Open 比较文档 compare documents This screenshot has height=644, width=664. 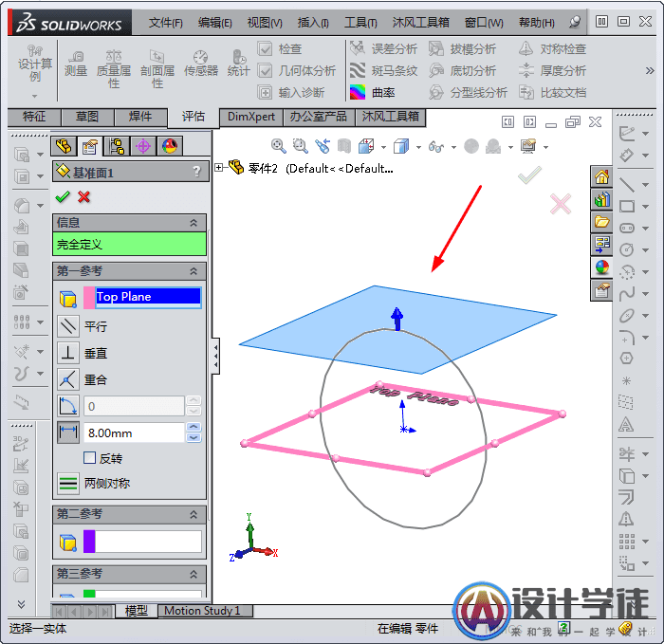click(x=552, y=92)
